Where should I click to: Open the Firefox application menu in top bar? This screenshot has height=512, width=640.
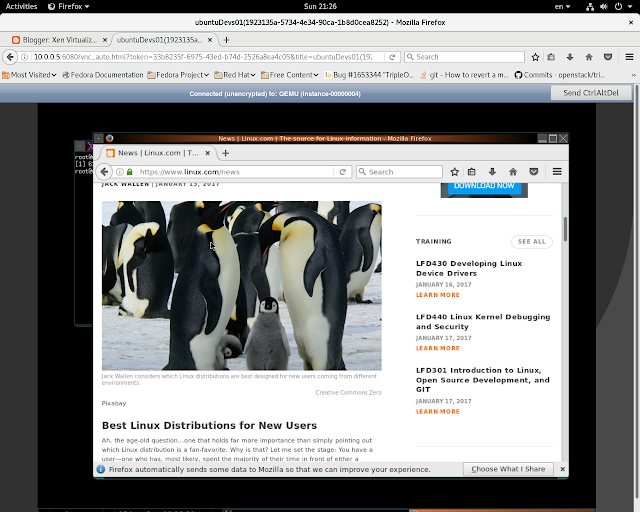click(69, 7)
